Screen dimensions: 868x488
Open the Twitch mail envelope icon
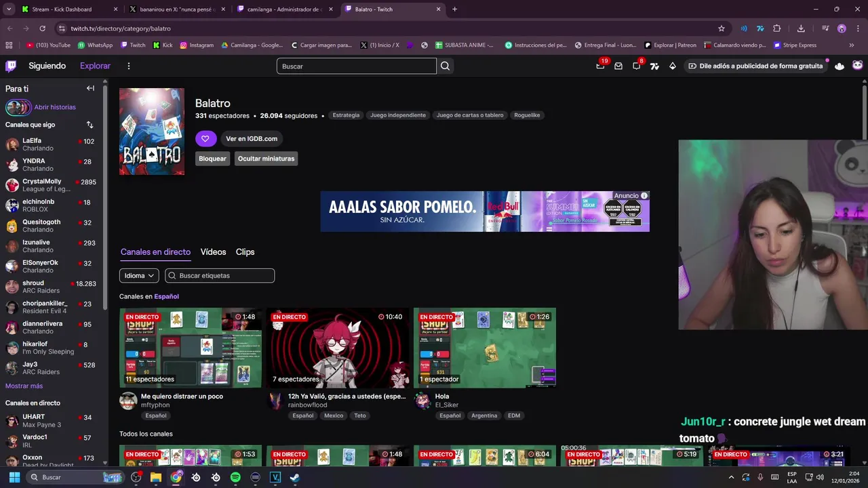[618, 66]
